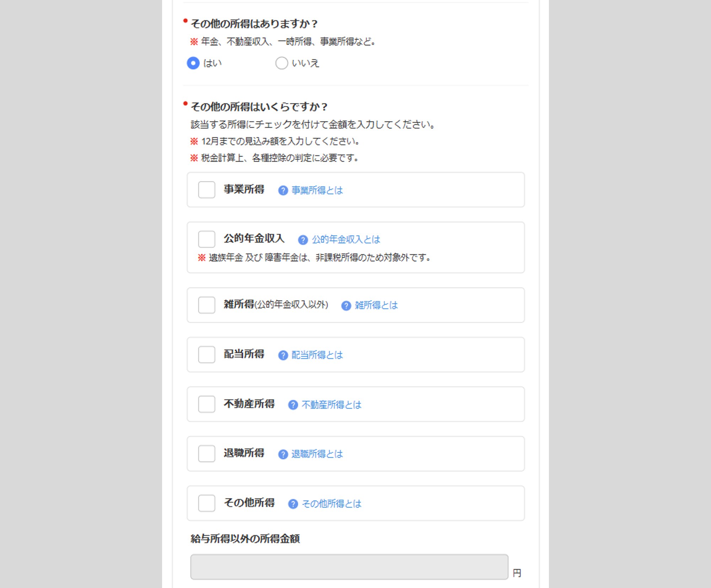Tick the 不動産所得 checkbox

tap(207, 404)
